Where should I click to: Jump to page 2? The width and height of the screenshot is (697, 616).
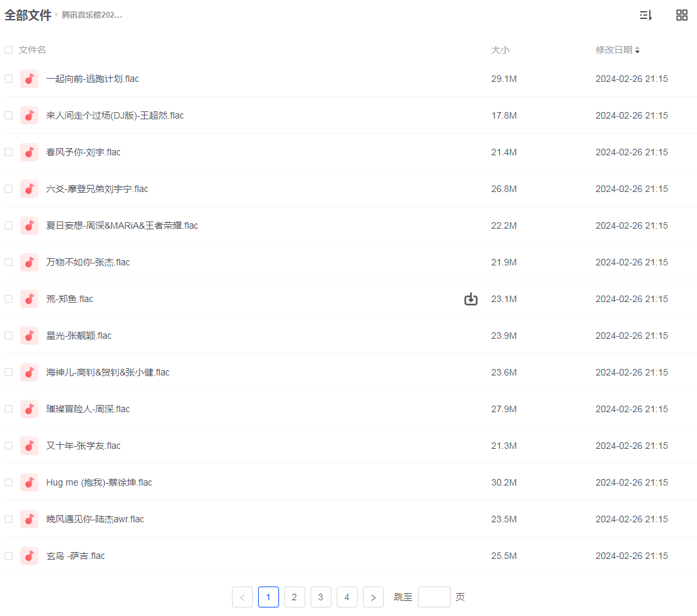[x=294, y=597]
